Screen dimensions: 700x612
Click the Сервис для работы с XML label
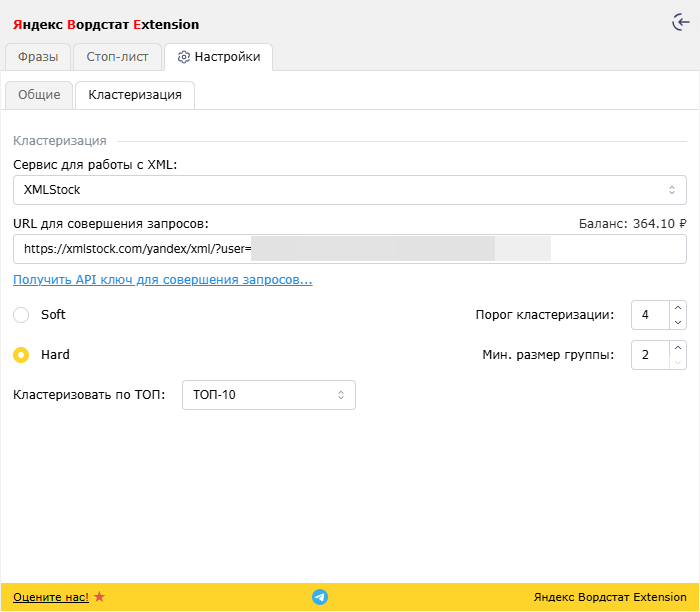[95, 165]
